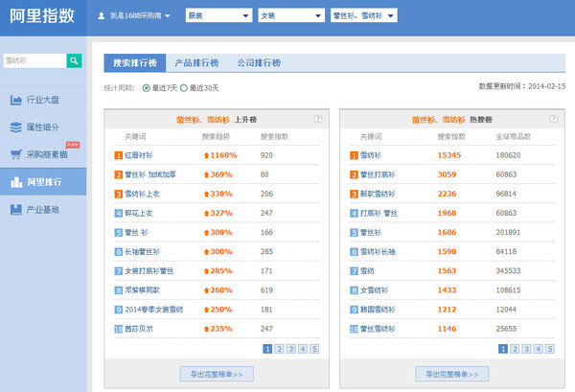
Task: Go to page 3 of 上升榜
Action: [291, 349]
